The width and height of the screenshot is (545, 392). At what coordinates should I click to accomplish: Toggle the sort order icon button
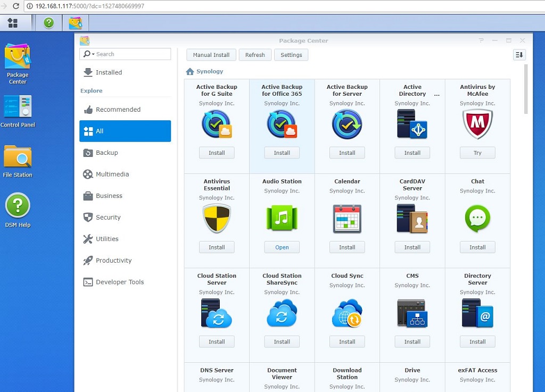519,55
